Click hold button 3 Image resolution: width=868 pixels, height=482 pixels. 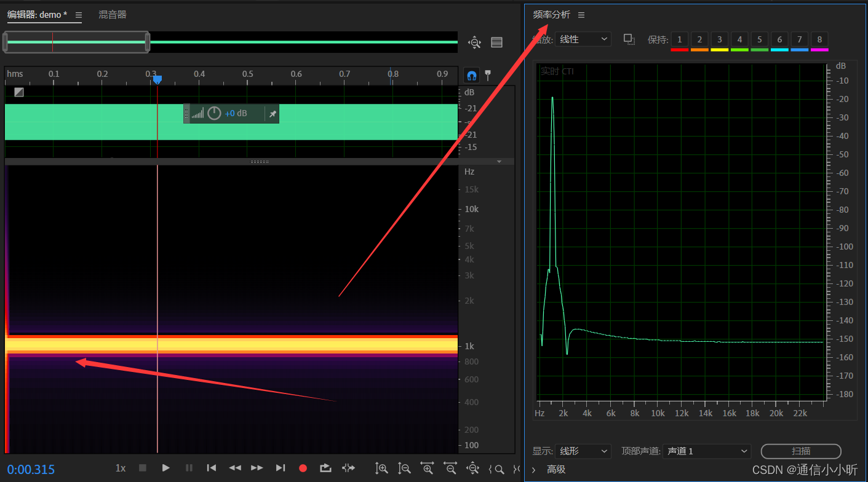pyautogui.click(x=719, y=39)
